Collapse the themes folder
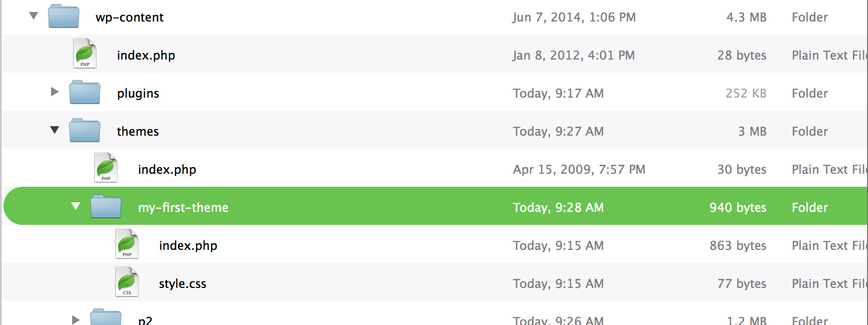 (54, 130)
